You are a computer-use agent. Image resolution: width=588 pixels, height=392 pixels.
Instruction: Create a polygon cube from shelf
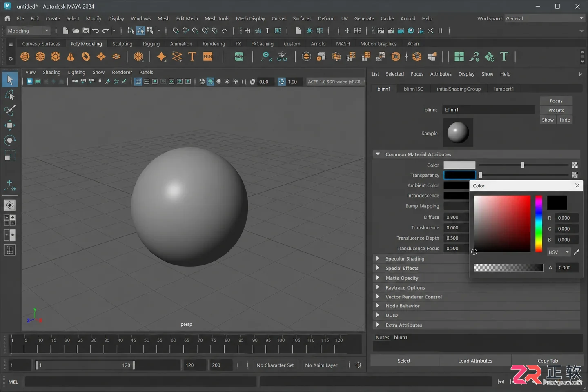40,57
